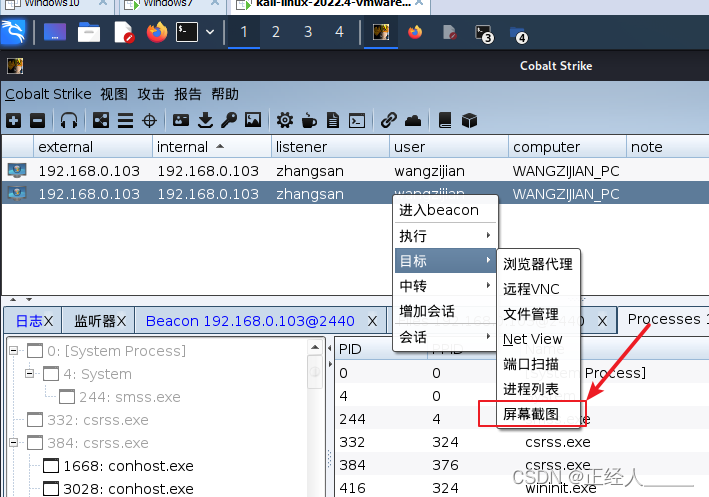709x497 pixels.
Task: Switch to the Processes tab
Action: pos(663,319)
